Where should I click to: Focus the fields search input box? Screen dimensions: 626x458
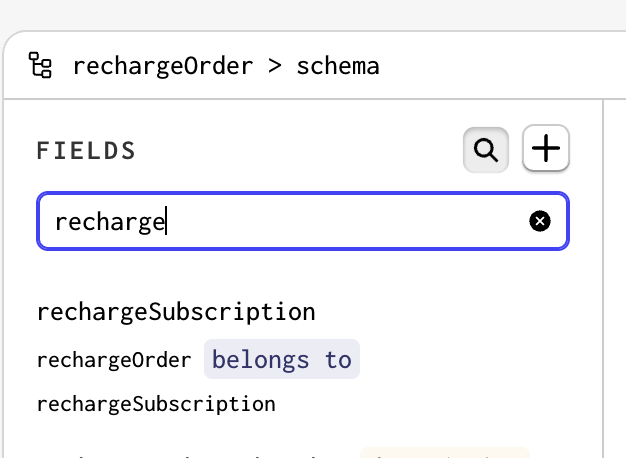tap(303, 221)
